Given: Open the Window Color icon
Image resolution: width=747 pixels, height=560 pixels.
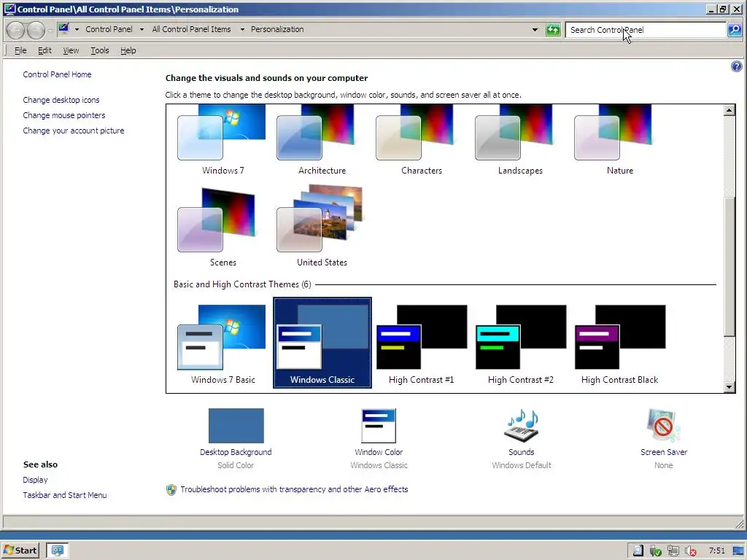Looking at the screenshot, I should pos(379,425).
